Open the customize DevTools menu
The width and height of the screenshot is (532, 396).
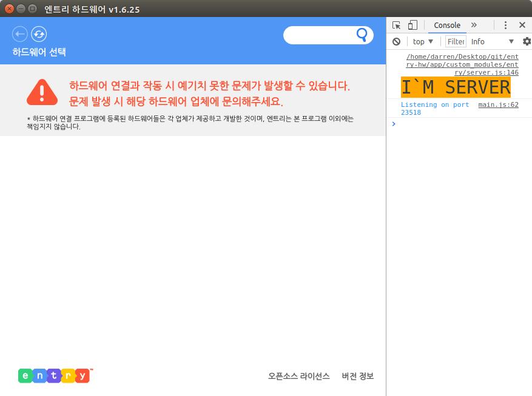coord(505,25)
